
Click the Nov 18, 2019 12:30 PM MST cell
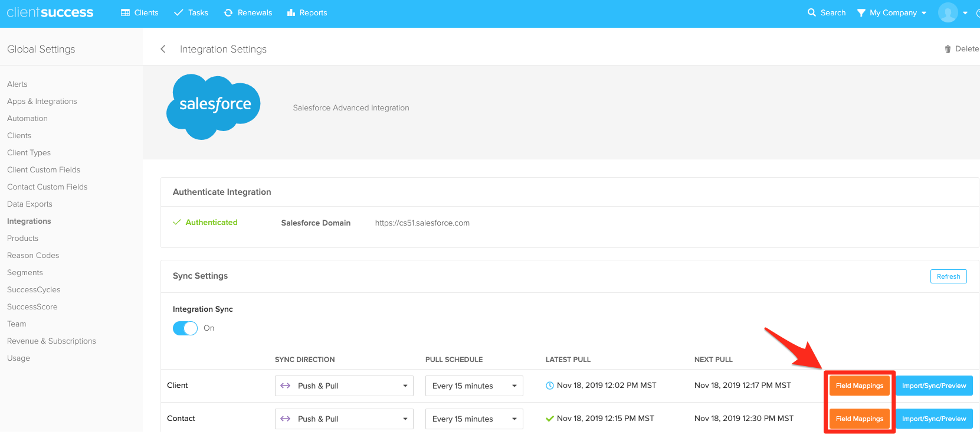click(x=744, y=419)
